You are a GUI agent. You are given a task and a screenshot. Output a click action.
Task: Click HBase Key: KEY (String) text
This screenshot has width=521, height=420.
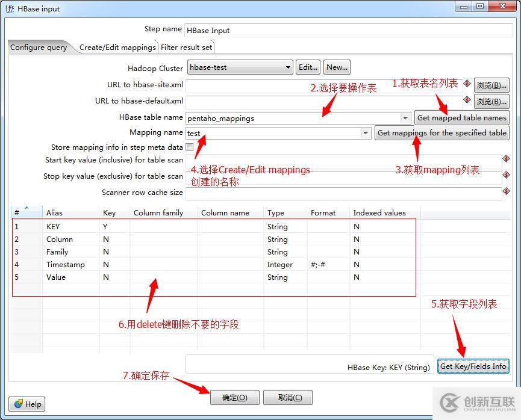tap(388, 367)
